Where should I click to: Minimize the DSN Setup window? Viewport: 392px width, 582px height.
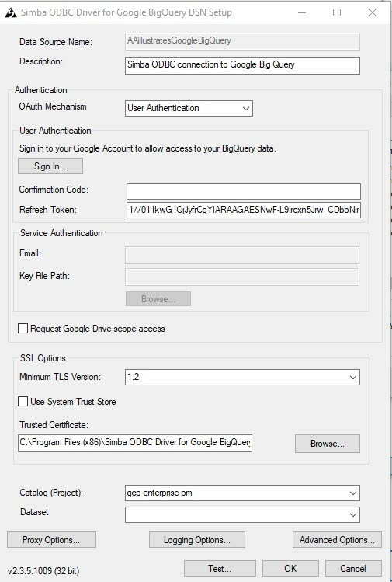pyautogui.click(x=302, y=12)
